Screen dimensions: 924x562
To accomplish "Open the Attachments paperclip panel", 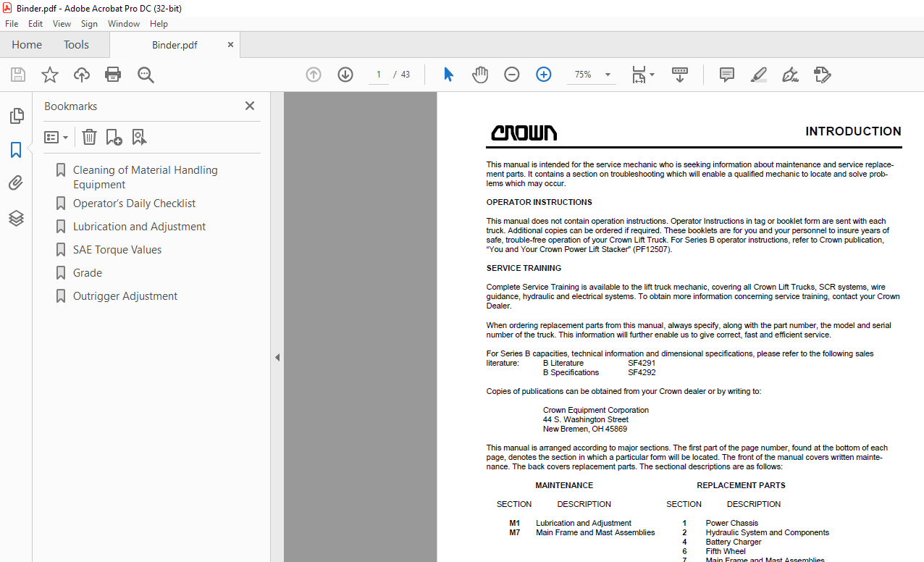I will pos(16,183).
